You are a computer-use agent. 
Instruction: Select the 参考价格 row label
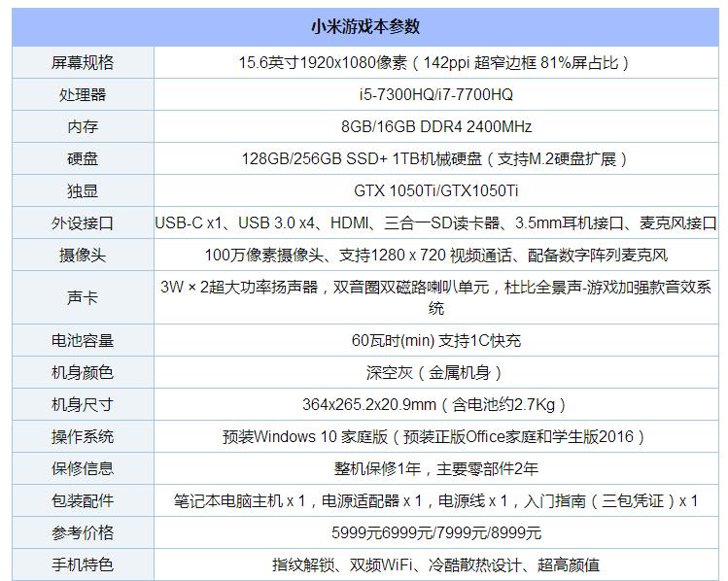(83, 532)
